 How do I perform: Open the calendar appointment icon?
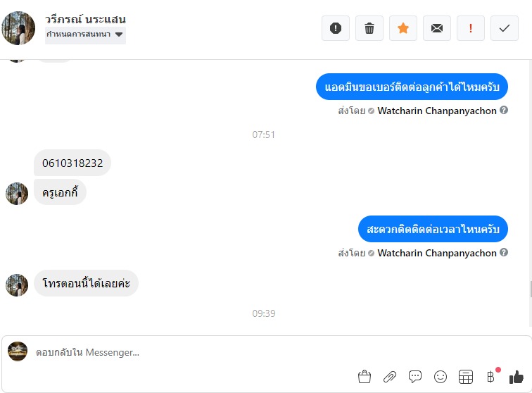coord(466,377)
